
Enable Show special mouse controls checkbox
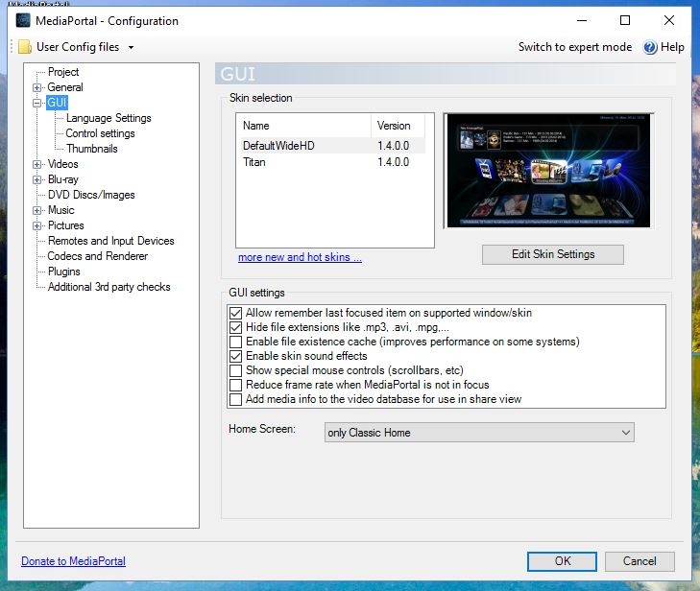pos(235,370)
